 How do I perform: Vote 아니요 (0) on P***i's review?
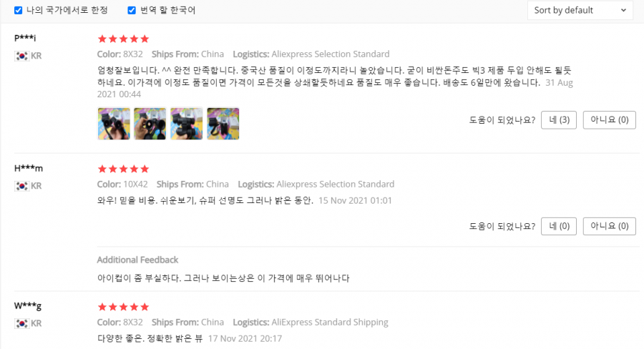tap(609, 120)
